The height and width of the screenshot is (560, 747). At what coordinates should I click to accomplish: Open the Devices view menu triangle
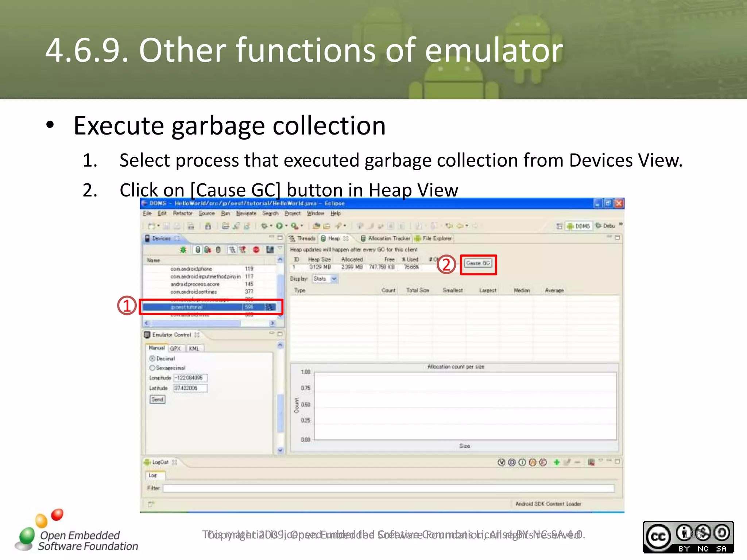280,248
